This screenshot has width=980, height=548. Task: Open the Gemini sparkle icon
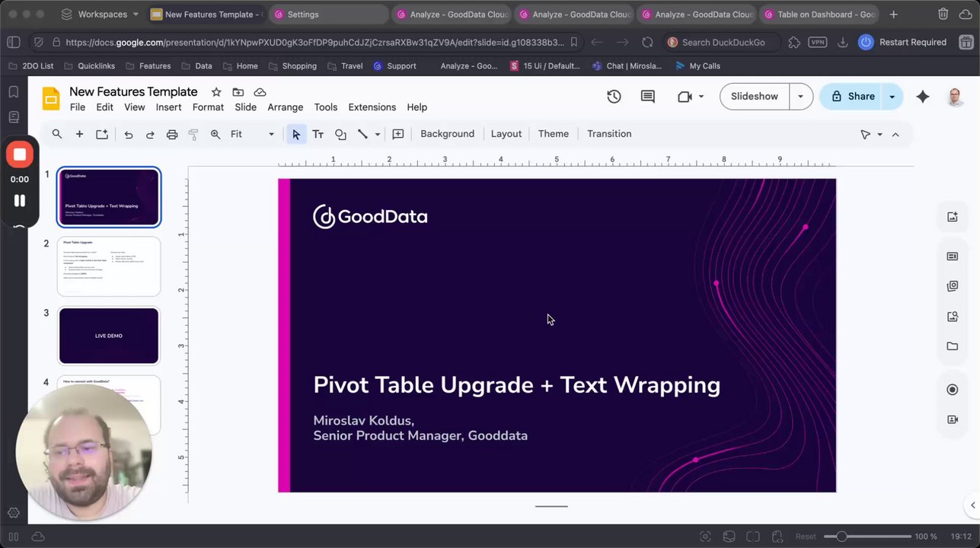(923, 97)
